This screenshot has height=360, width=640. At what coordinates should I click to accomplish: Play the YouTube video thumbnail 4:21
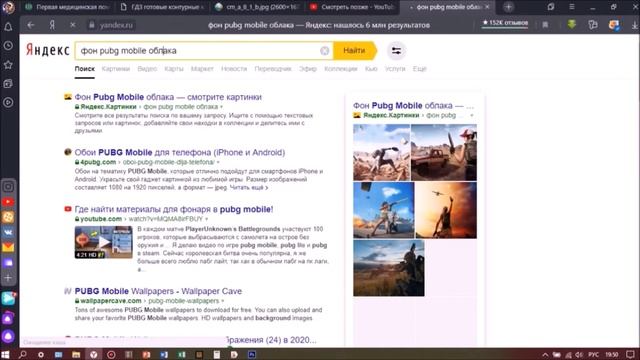click(x=104, y=242)
